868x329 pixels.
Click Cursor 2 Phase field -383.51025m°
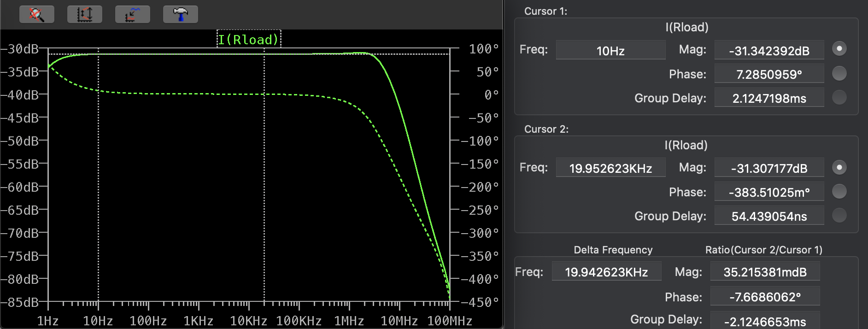tap(769, 192)
